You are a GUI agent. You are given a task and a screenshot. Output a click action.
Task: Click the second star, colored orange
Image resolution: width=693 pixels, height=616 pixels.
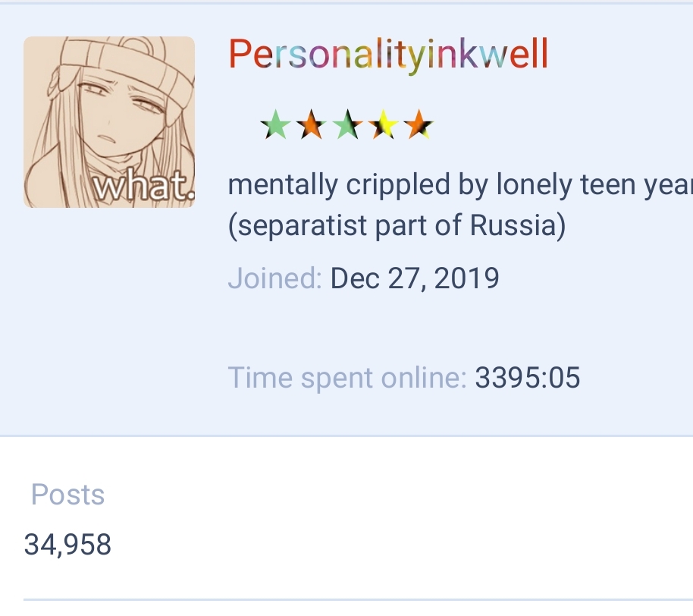pyautogui.click(x=311, y=125)
